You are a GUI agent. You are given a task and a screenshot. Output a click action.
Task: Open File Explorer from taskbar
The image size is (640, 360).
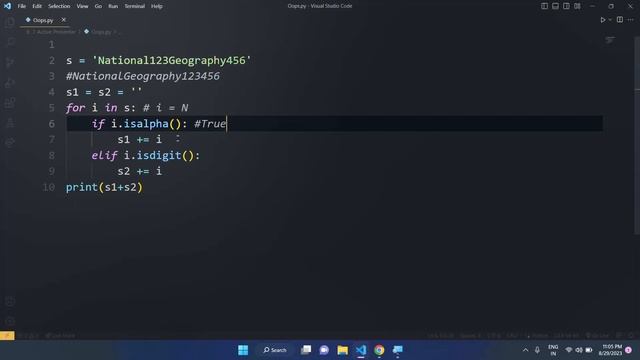coord(342,350)
